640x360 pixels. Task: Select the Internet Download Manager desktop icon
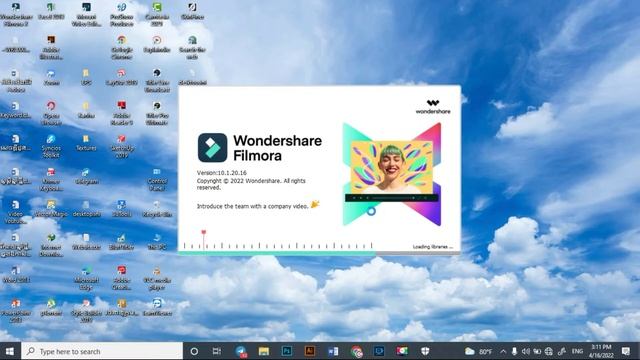51,245
